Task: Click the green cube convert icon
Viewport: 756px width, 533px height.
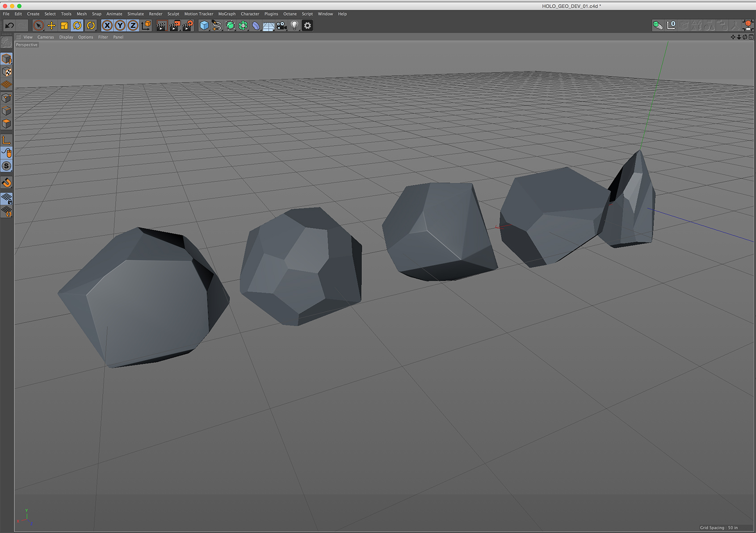Action: [x=658, y=25]
